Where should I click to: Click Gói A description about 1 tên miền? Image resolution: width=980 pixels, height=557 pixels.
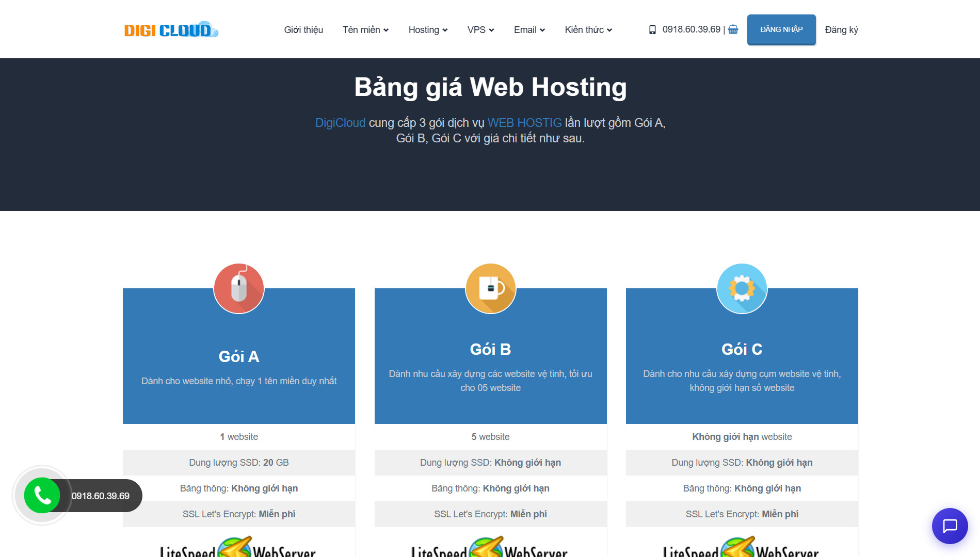[239, 381]
